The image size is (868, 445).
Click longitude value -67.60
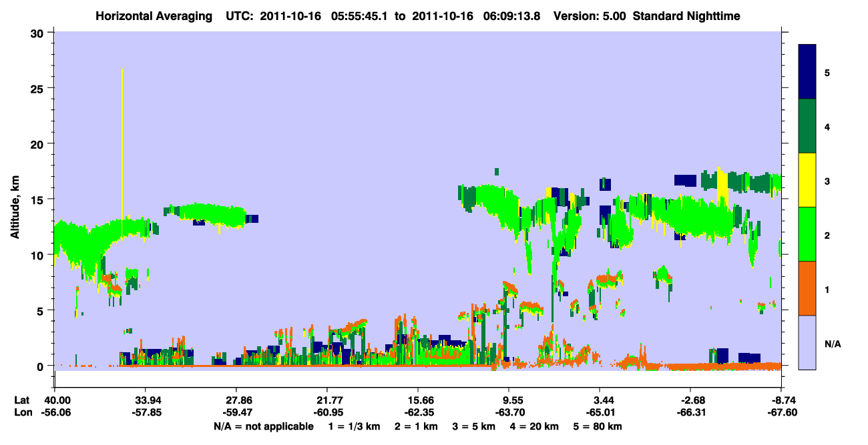coord(781,413)
